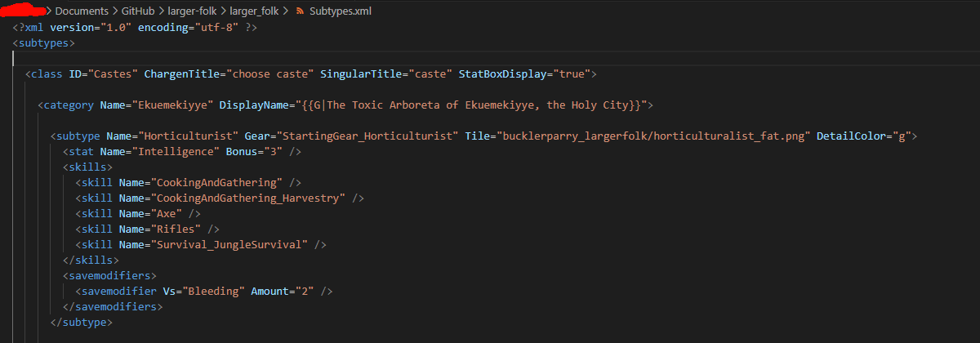Click the horticulturalist_fat.png tile path

(653, 136)
